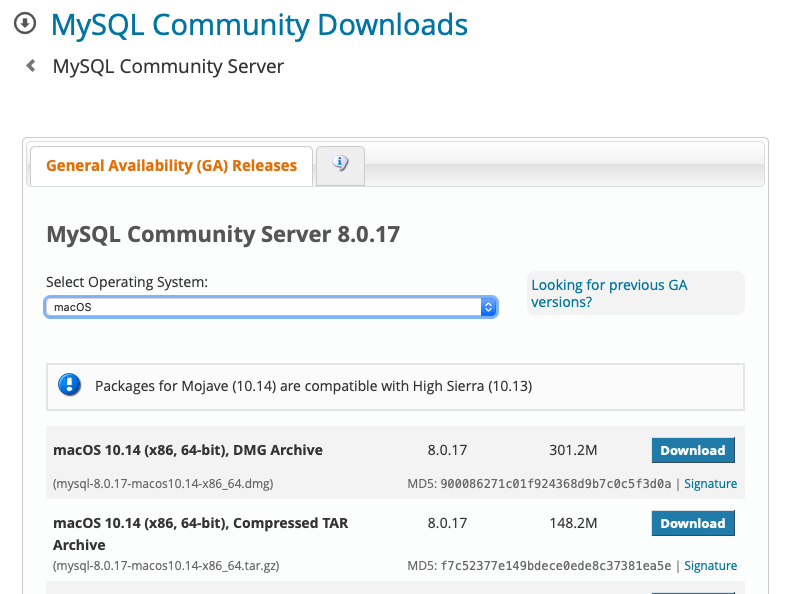Click the 8.0.17 version in TAR row
This screenshot has width=785, height=594.
447,523
